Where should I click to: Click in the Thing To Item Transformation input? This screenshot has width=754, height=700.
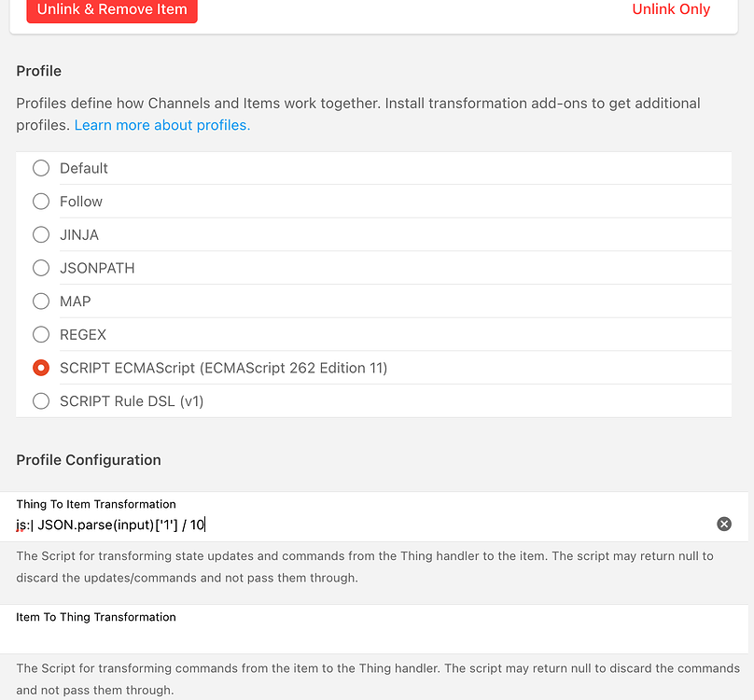(x=373, y=525)
